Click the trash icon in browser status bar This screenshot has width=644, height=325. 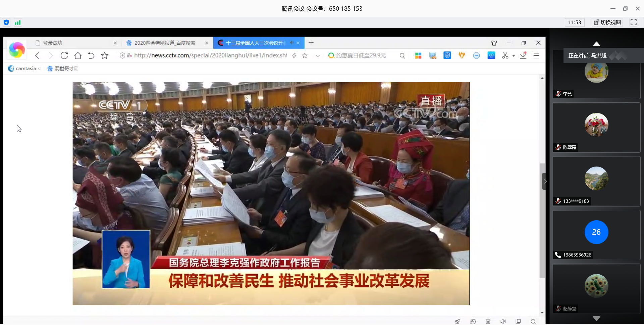coord(488,321)
